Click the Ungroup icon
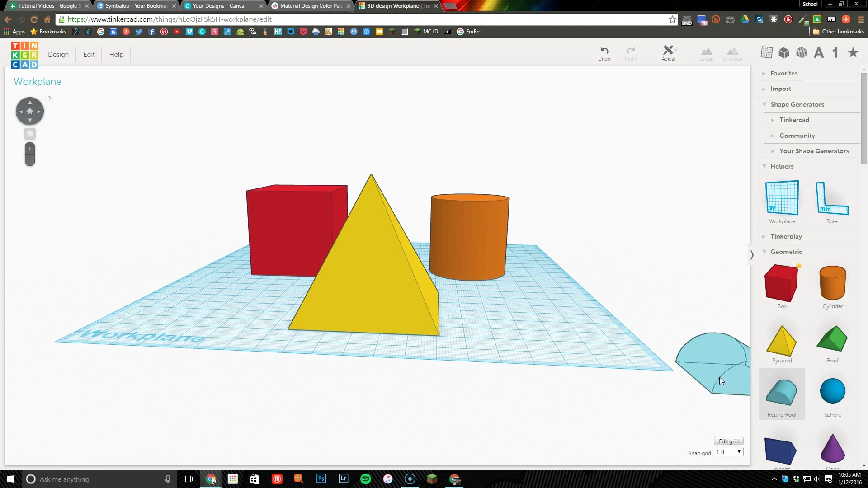 732,52
